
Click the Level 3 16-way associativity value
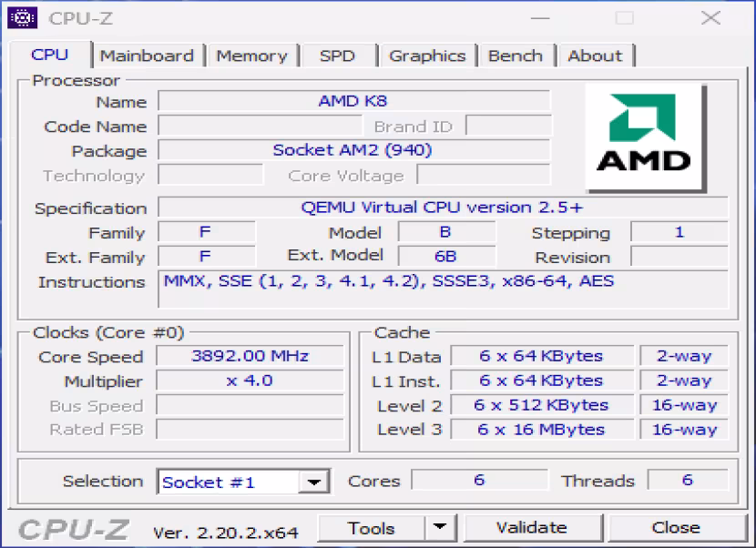[684, 430]
